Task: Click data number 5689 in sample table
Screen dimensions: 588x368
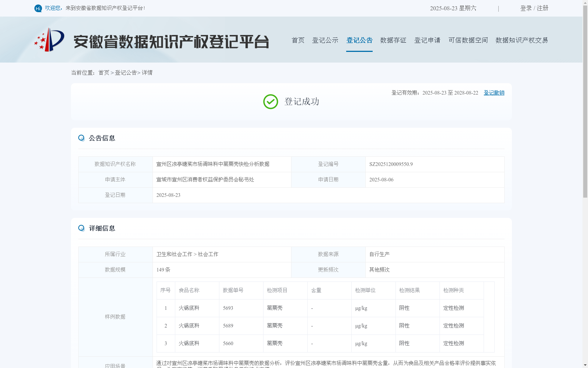Action: click(228, 326)
